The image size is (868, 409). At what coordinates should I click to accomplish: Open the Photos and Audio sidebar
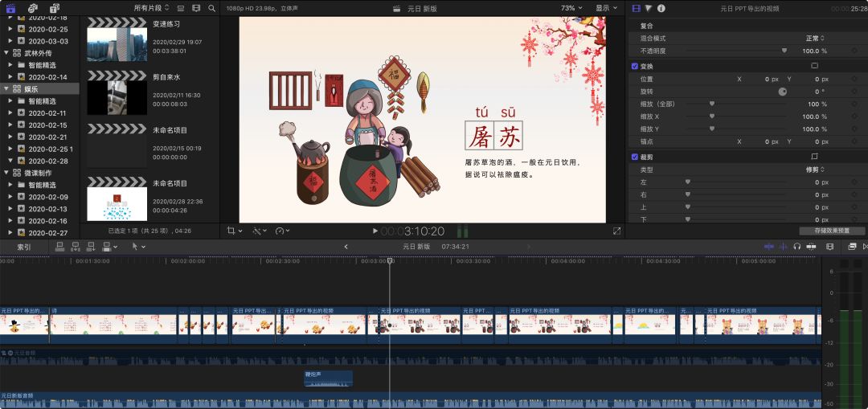coord(33,7)
